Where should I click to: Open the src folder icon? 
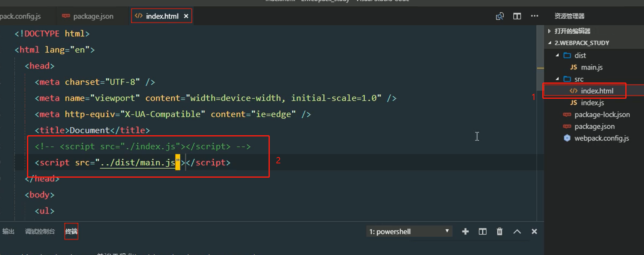point(567,79)
